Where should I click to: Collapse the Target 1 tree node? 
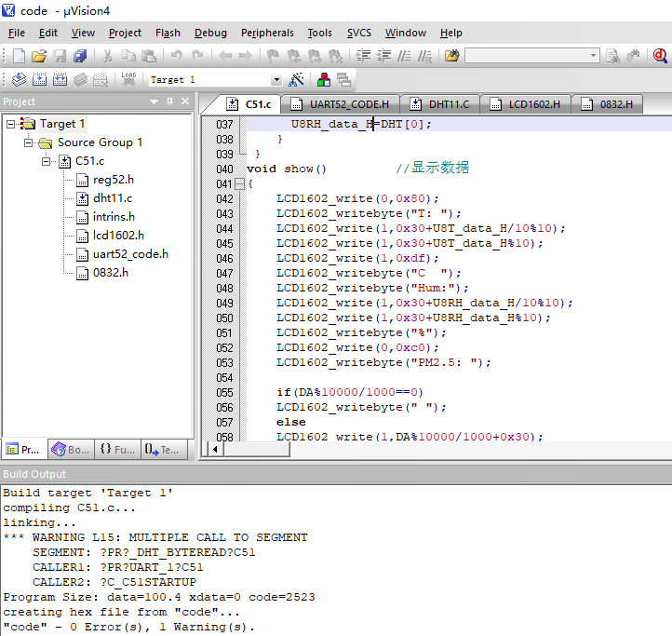(x=10, y=124)
